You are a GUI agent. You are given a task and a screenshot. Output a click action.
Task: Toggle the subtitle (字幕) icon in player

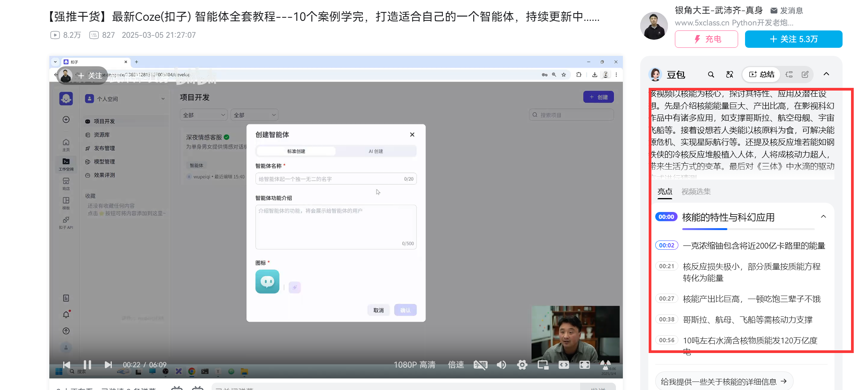481,365
